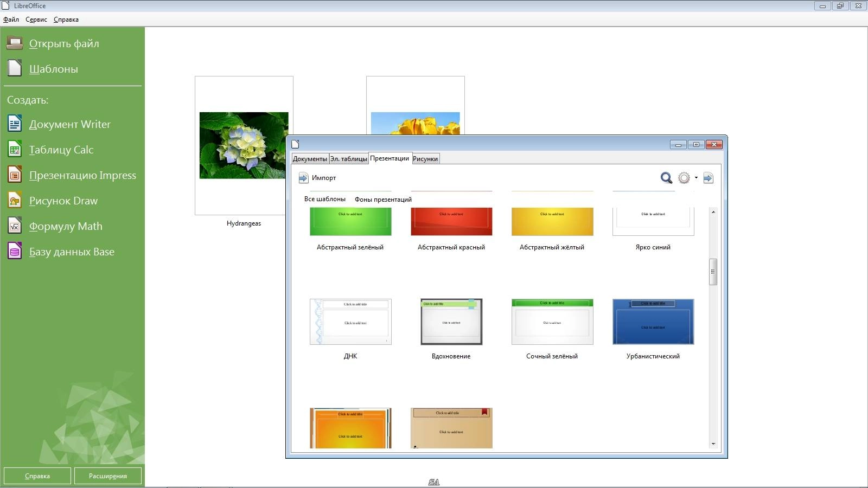Click the settings gear icon in template dialog
This screenshot has height=488, width=868.
[x=684, y=178]
